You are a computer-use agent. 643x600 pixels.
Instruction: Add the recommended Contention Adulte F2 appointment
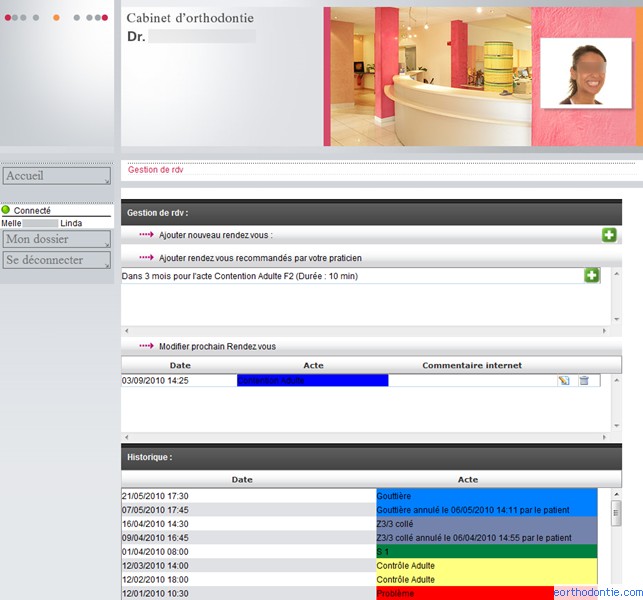[x=591, y=275]
